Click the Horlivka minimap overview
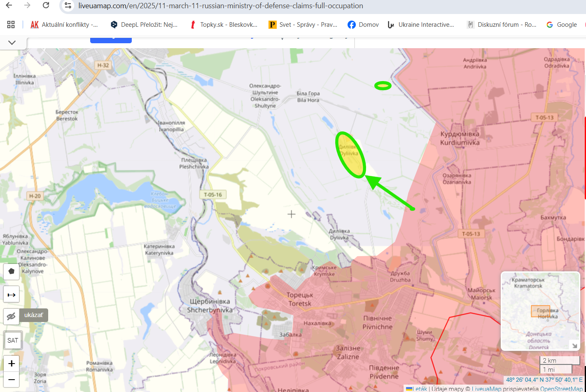The image size is (586, 392). point(539,311)
